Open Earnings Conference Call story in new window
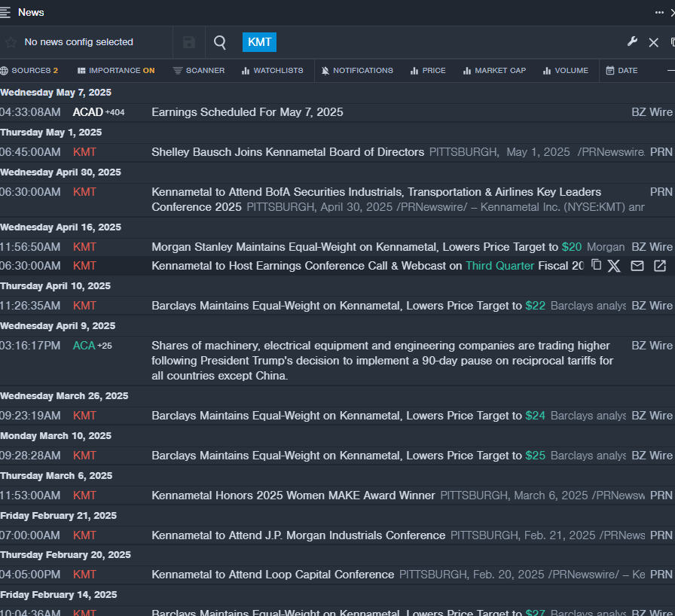675x616 pixels. pyautogui.click(x=660, y=266)
